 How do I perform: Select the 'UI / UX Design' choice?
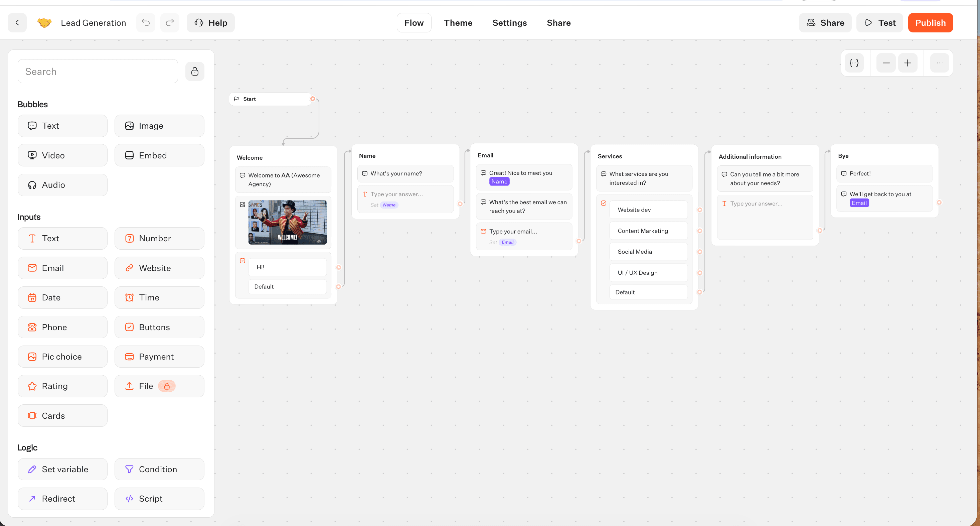(x=649, y=272)
